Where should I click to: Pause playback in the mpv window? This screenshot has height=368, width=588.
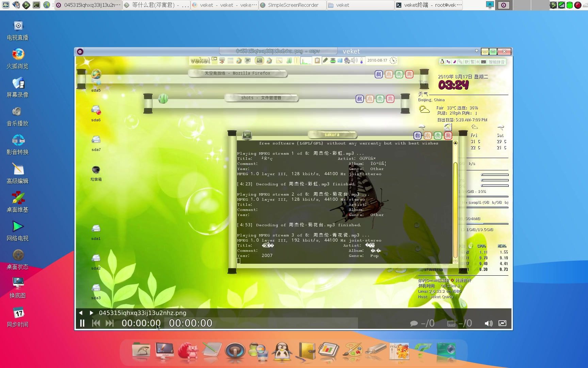pos(82,323)
